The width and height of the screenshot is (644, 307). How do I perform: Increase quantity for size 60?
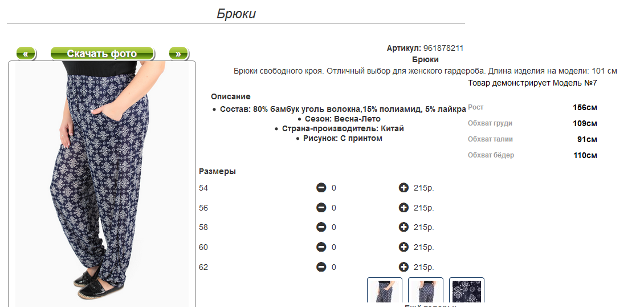click(403, 247)
